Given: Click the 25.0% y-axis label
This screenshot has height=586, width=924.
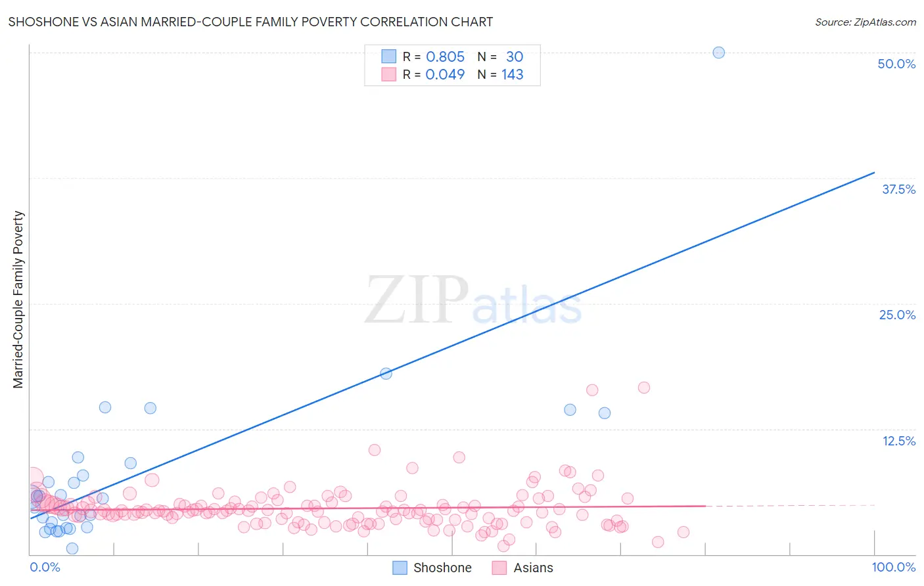Looking at the screenshot, I should point(897,315).
